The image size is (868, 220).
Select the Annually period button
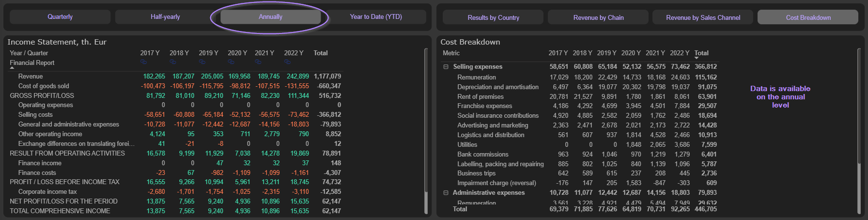click(x=270, y=17)
